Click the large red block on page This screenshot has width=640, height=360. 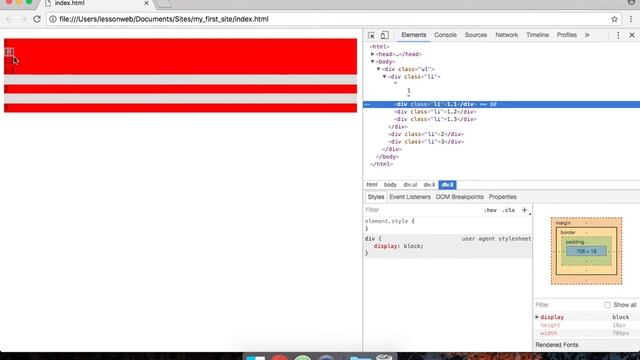[180, 56]
